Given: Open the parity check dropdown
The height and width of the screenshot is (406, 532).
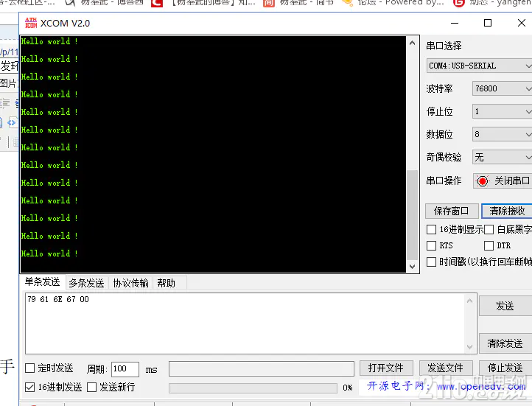Looking at the screenshot, I should point(502,158).
